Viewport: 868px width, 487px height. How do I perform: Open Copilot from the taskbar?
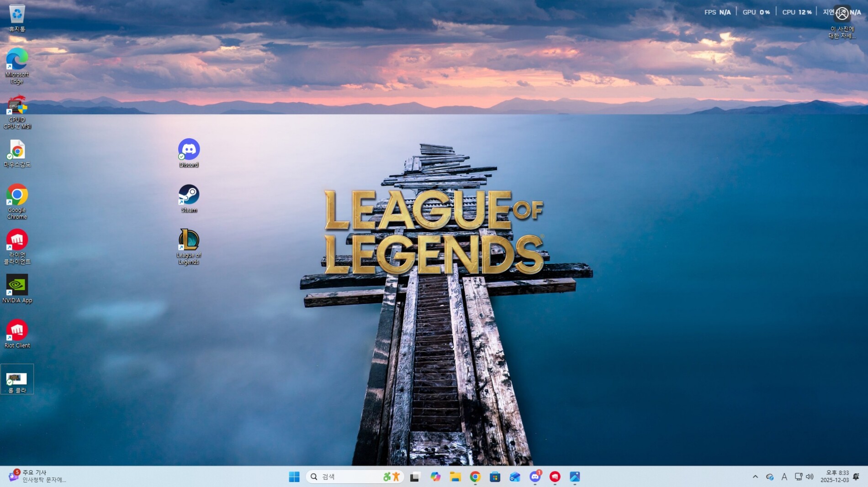coord(435,477)
